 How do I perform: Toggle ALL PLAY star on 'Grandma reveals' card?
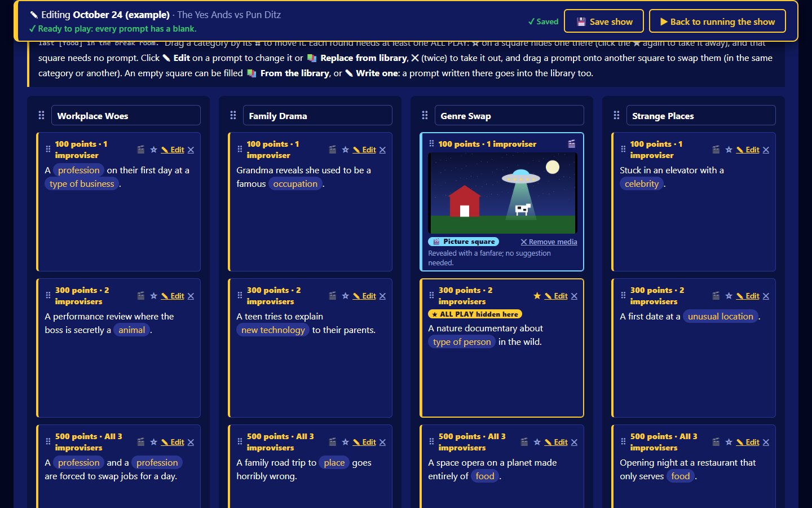click(x=345, y=150)
